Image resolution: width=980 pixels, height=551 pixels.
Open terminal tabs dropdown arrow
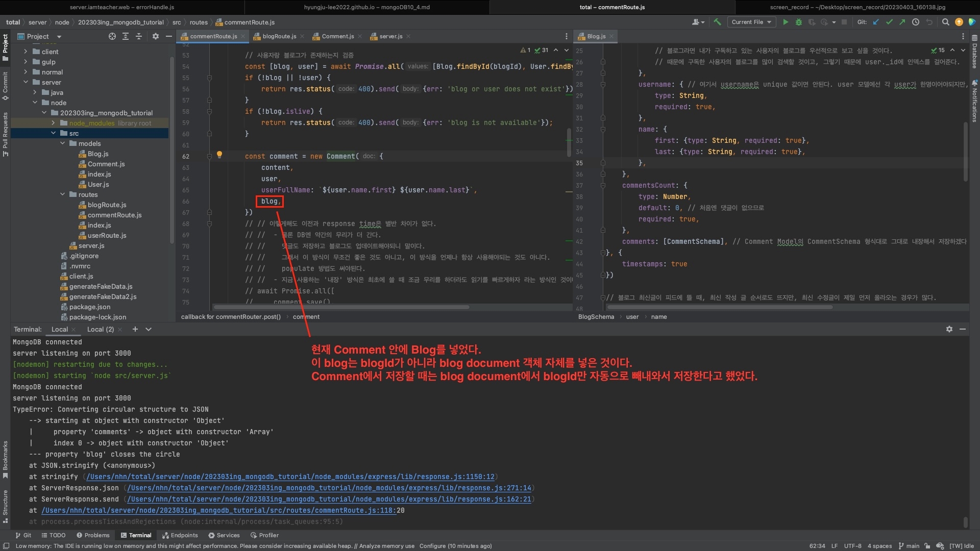point(149,329)
